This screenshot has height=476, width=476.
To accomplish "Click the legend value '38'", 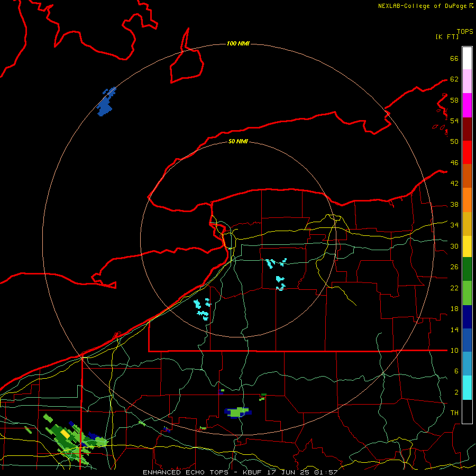I will [454, 204].
